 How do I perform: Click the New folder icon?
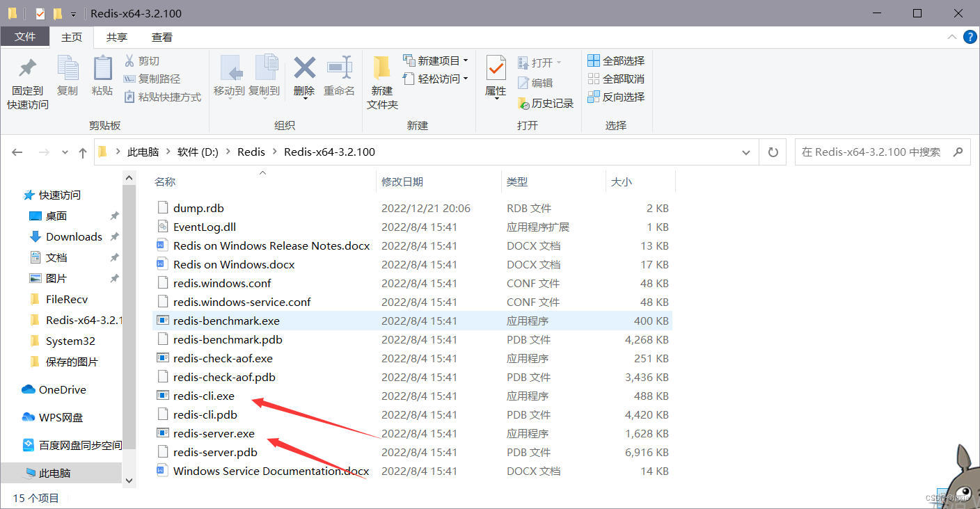[381, 68]
